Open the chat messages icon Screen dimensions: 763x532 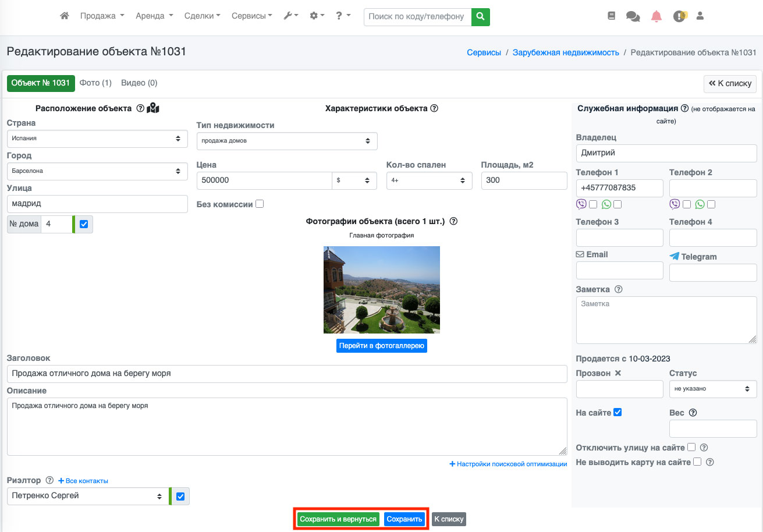[x=633, y=16]
